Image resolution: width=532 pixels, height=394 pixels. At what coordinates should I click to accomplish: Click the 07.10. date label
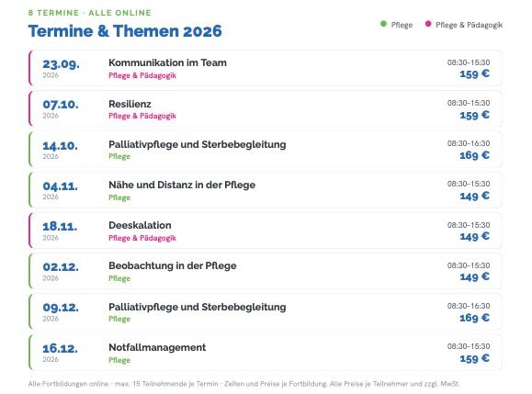tap(61, 105)
